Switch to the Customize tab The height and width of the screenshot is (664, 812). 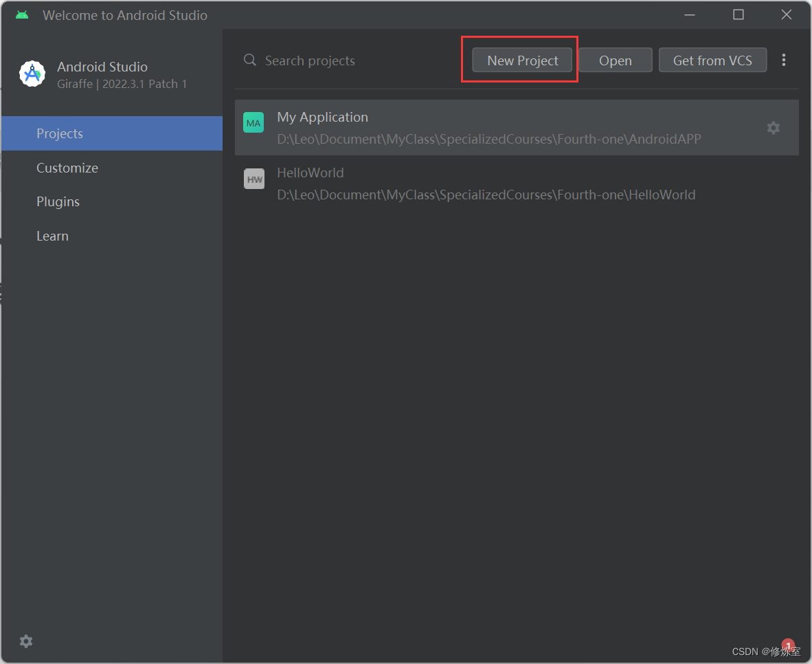click(112, 168)
